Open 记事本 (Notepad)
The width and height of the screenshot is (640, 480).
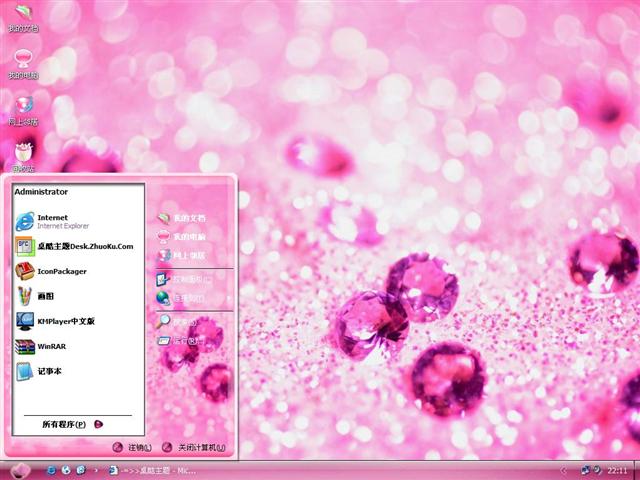(49, 372)
